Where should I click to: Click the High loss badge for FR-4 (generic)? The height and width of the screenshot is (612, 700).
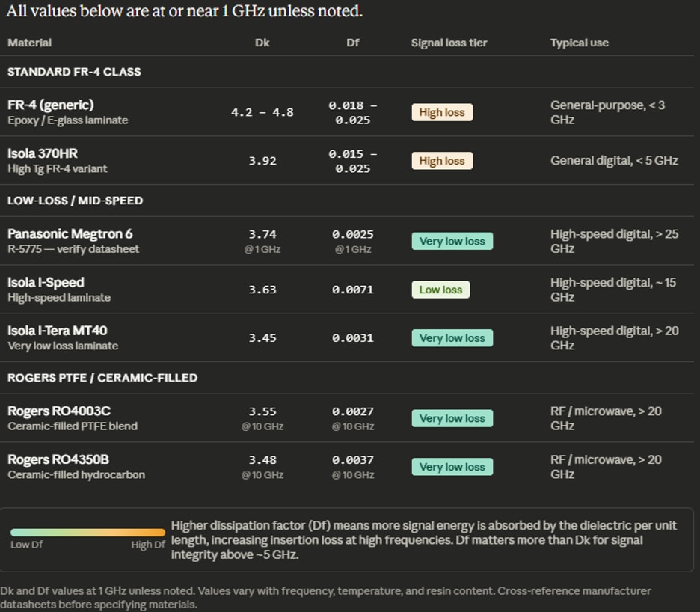pyautogui.click(x=442, y=112)
